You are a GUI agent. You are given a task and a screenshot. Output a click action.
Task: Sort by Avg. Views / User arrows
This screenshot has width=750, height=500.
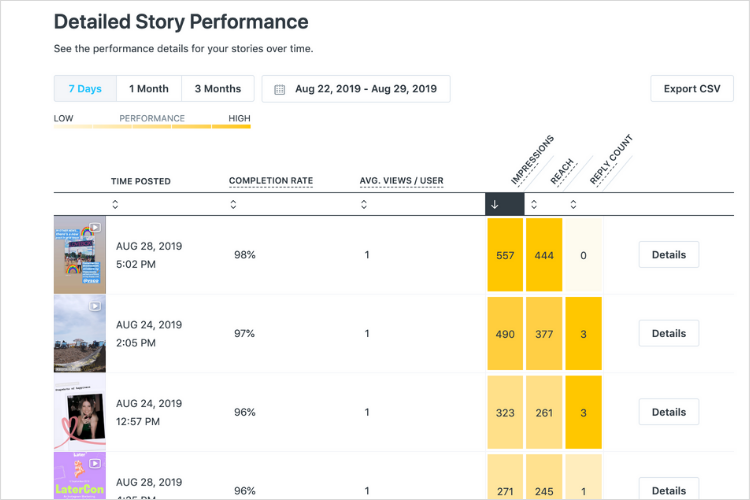[x=364, y=204]
